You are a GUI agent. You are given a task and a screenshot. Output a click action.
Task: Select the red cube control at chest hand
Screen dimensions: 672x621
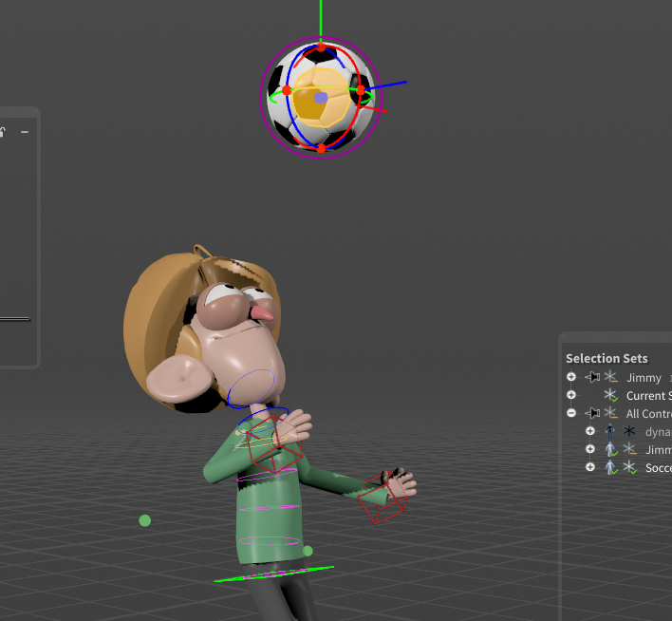coord(274,443)
